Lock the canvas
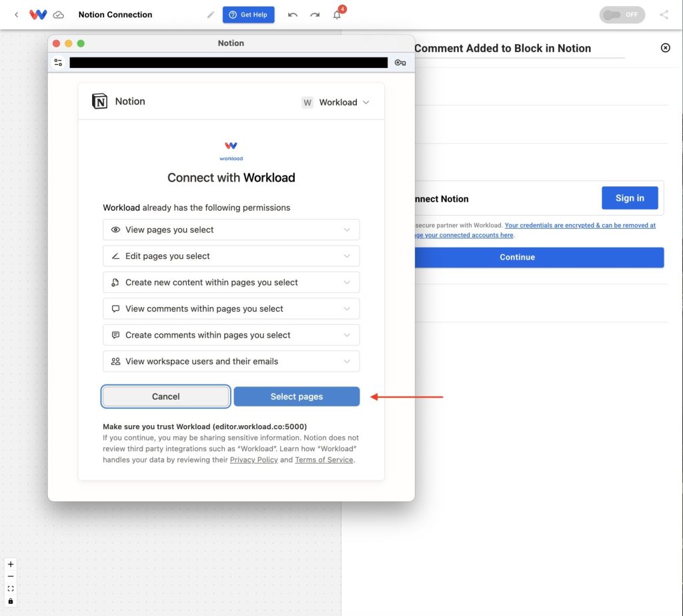 pyautogui.click(x=11, y=601)
